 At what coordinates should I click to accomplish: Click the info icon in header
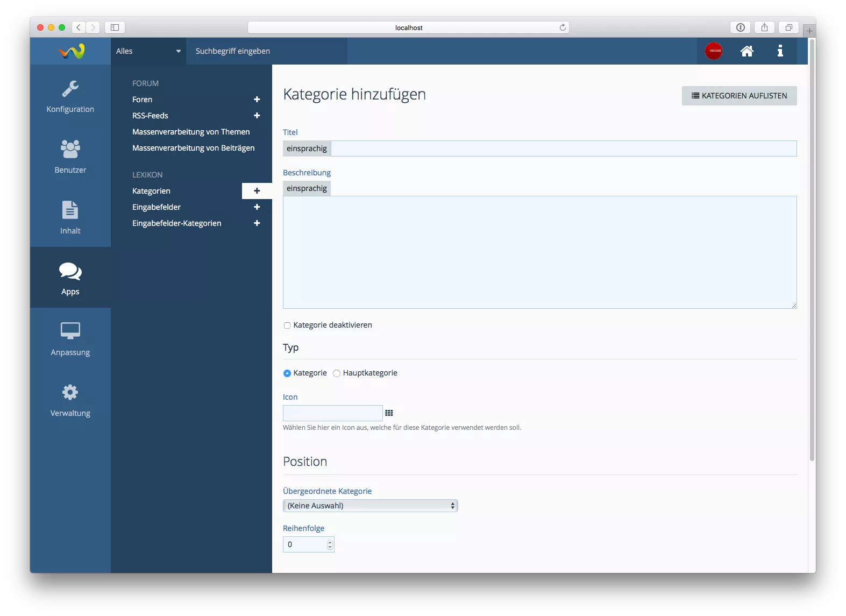[780, 51]
